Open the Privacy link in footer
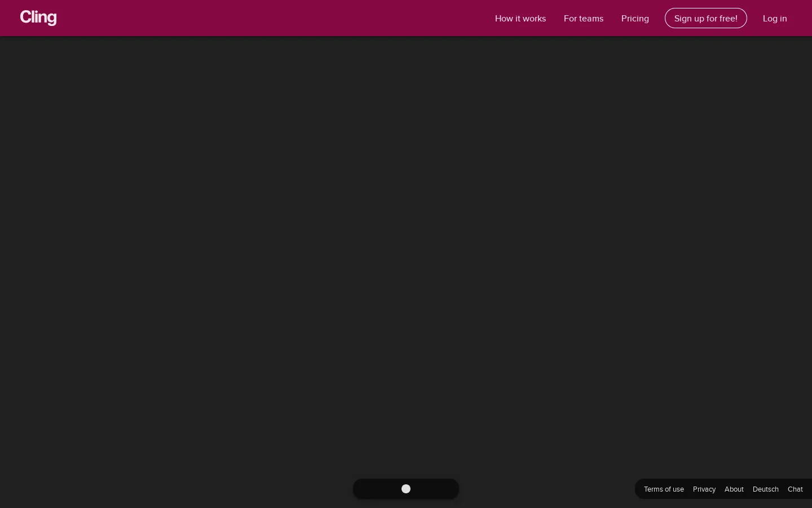The width and height of the screenshot is (812, 508). (x=704, y=489)
